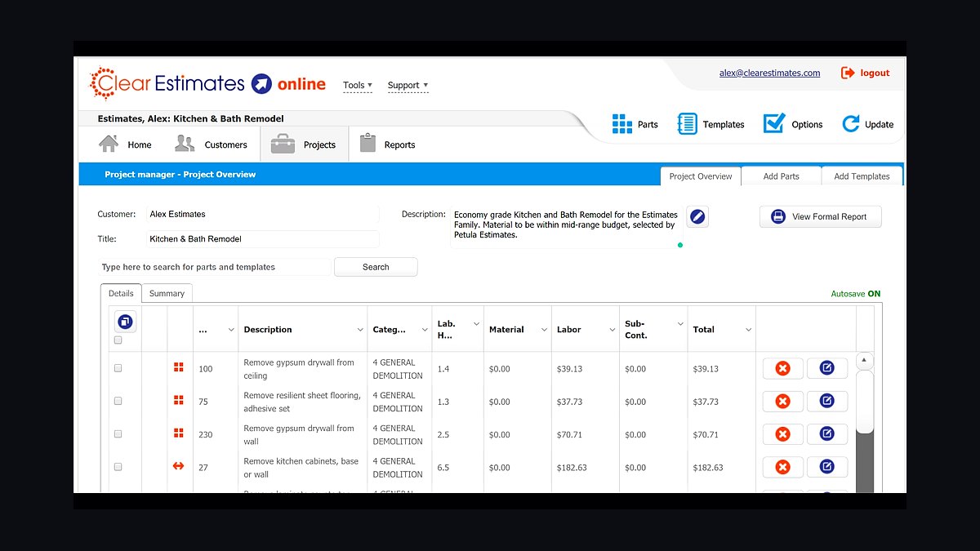Click red arrows icon on quantity 27 row
The height and width of the screenshot is (551, 980).
179,466
